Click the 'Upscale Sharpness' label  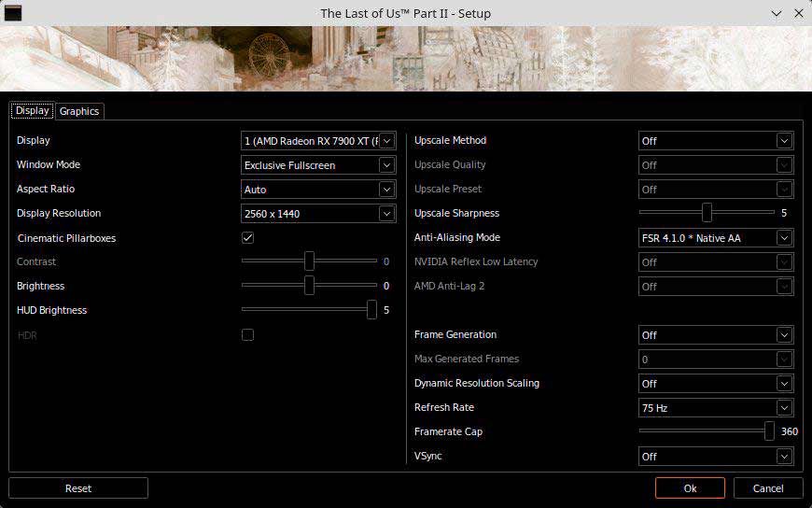pyautogui.click(x=456, y=213)
